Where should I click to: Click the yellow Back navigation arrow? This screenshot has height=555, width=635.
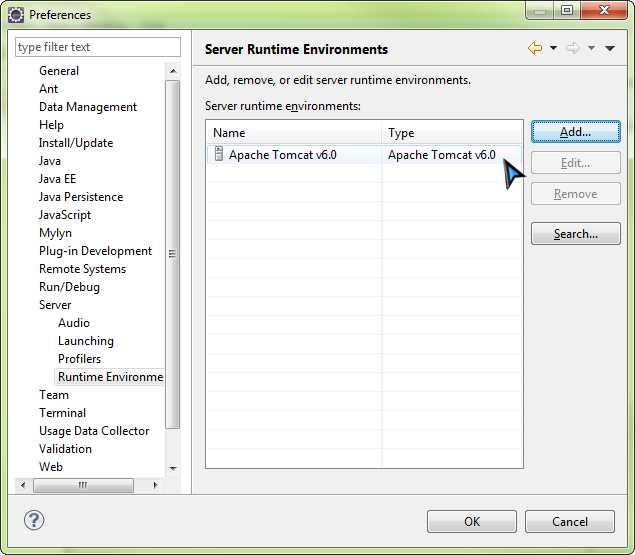[x=535, y=48]
